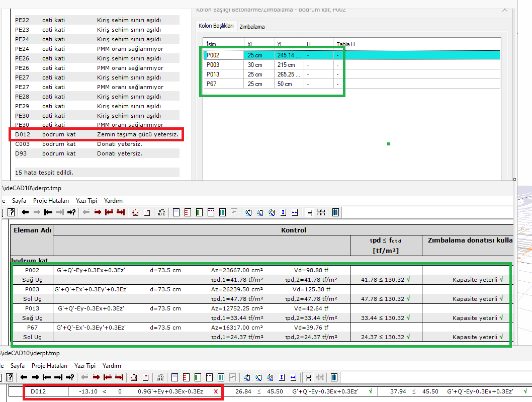Select error PE24 'PMM oranı sağlanmıyor'
Viewport: 532px width, 402px height.
pos(97,49)
